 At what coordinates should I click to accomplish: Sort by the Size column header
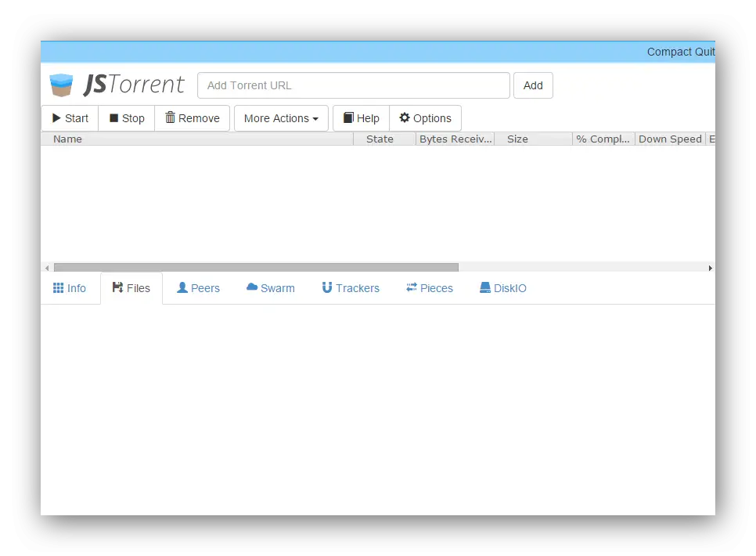(x=533, y=139)
